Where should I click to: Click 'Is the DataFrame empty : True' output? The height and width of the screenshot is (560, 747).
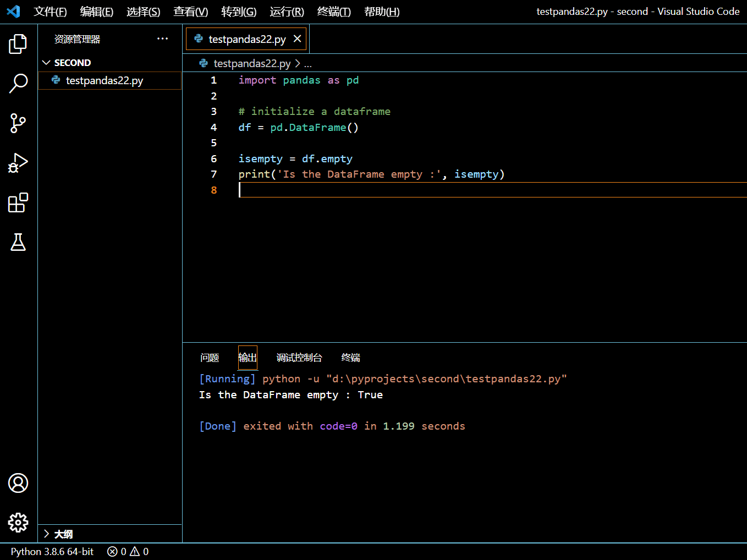pos(291,395)
